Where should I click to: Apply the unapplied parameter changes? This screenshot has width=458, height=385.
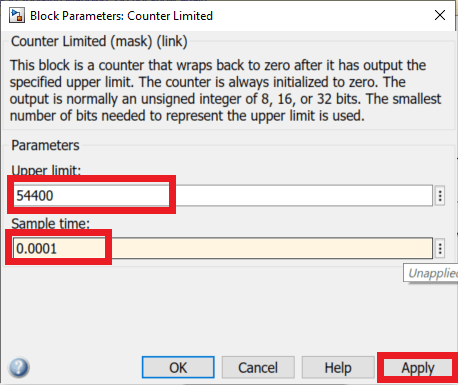(x=418, y=367)
